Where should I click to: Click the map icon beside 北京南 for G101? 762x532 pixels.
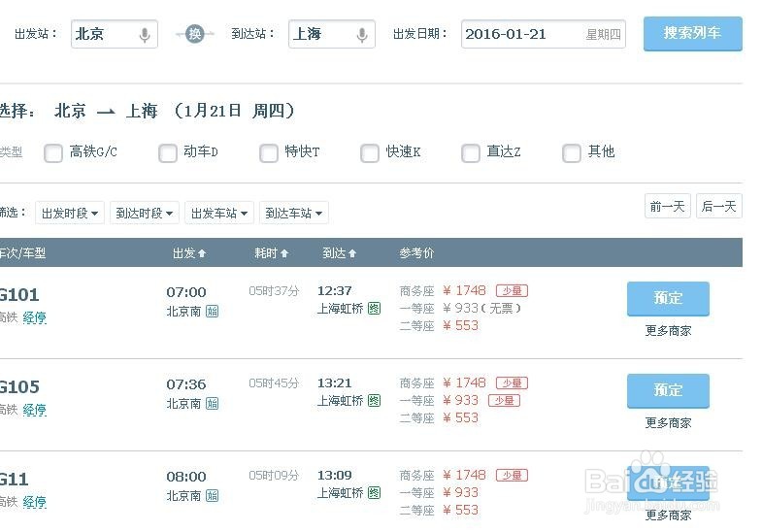click(x=212, y=311)
